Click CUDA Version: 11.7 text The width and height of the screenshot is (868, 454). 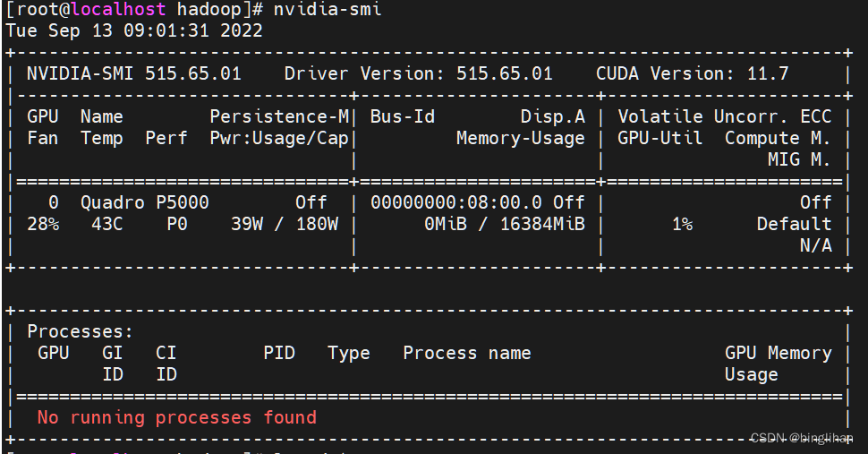[692, 73]
